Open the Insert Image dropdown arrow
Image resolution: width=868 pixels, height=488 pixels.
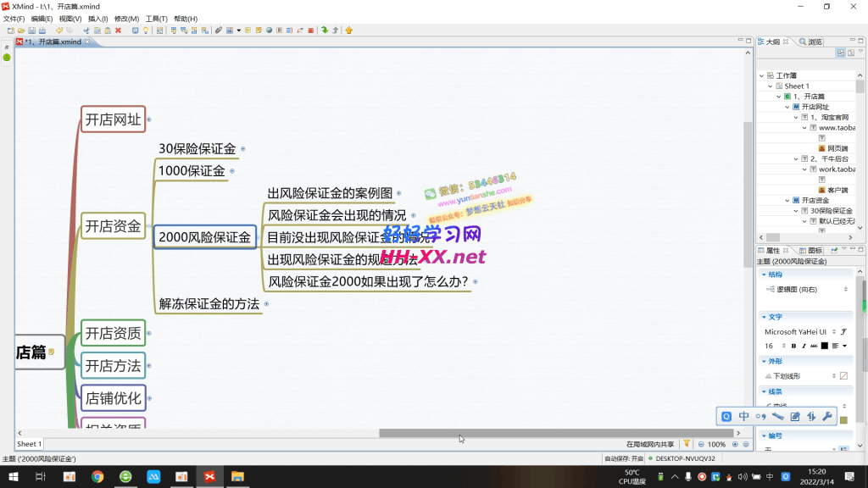(x=238, y=30)
